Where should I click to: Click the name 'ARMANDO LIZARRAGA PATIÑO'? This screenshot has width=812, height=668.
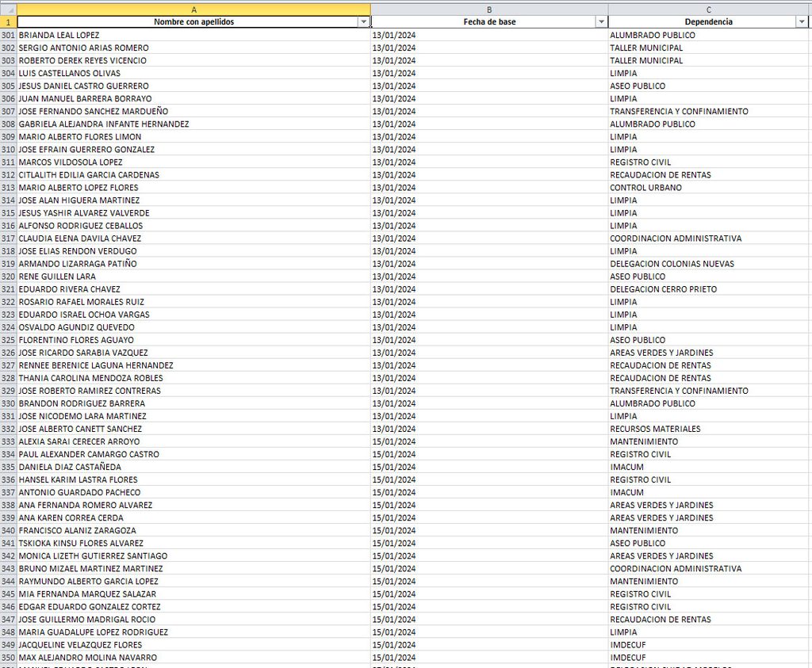tap(193, 264)
